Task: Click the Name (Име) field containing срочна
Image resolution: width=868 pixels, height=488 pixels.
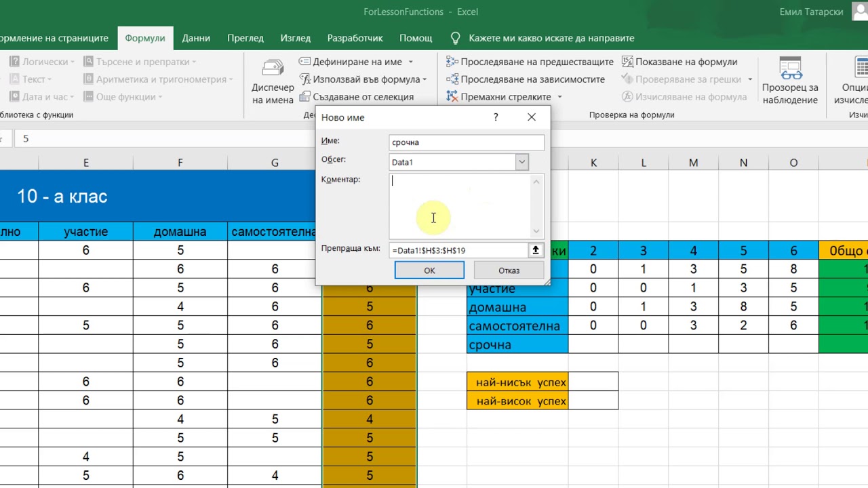Action: pos(467,142)
